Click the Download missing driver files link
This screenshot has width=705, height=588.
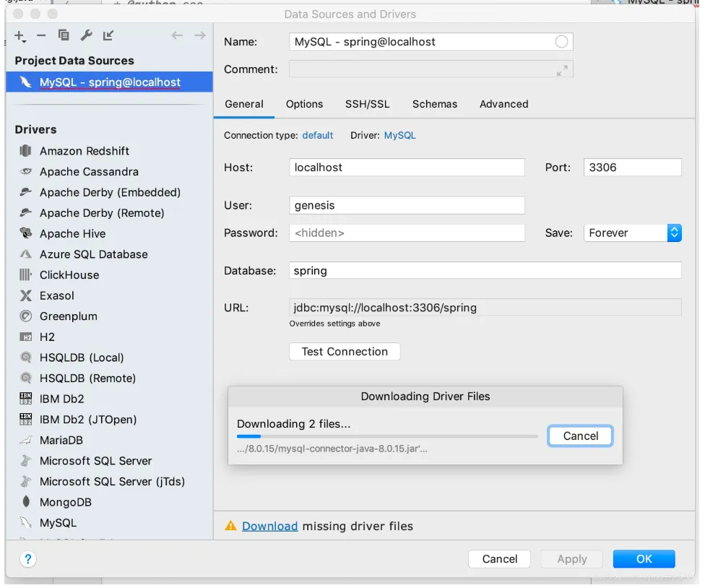pyautogui.click(x=269, y=526)
